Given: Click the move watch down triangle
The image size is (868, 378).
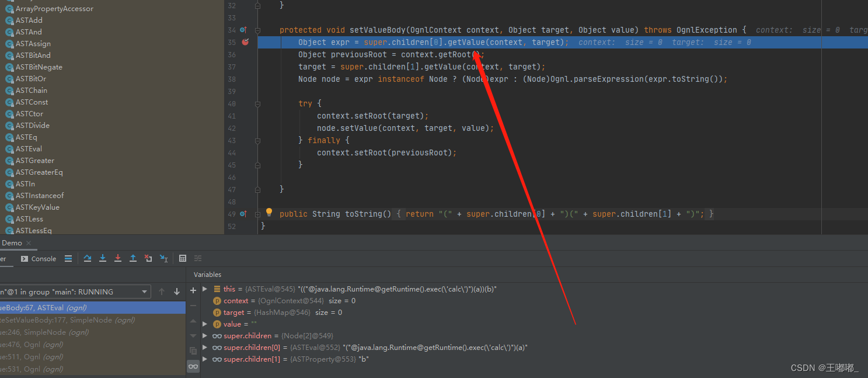Looking at the screenshot, I should point(193,336).
